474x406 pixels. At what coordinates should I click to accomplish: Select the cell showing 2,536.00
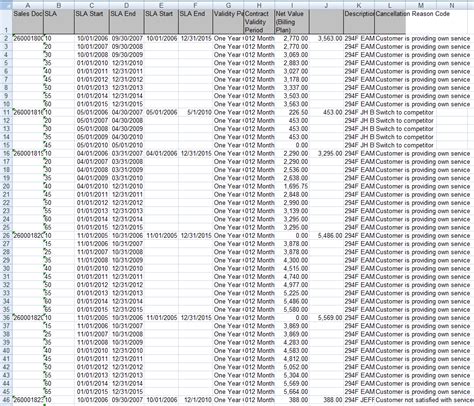(292, 170)
